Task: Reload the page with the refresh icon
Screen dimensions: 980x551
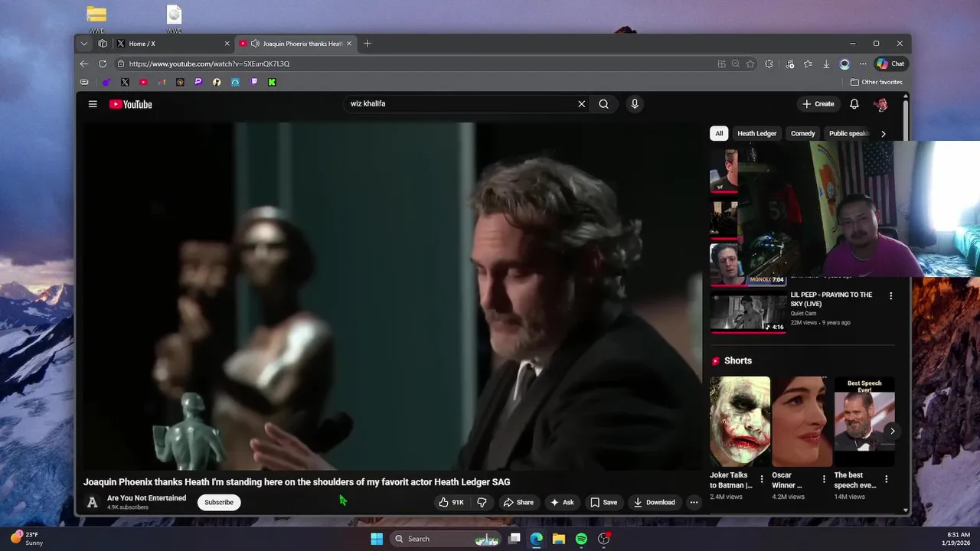Action: (103, 64)
